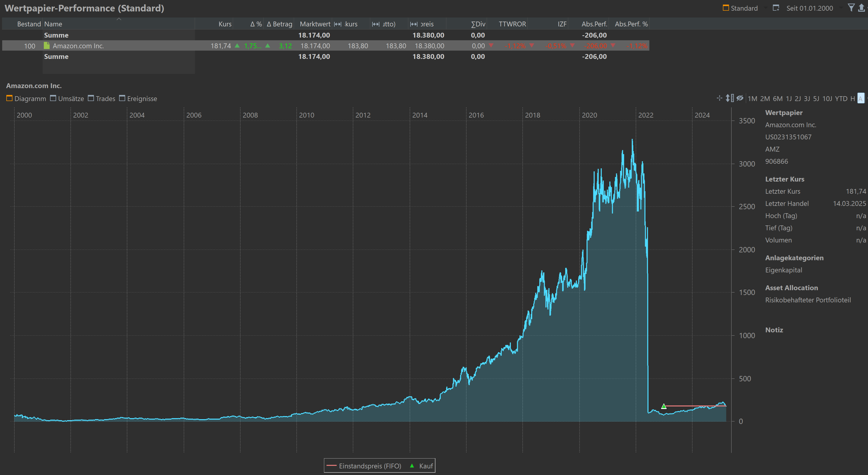Click the crosshair measurement tool icon

click(x=719, y=98)
